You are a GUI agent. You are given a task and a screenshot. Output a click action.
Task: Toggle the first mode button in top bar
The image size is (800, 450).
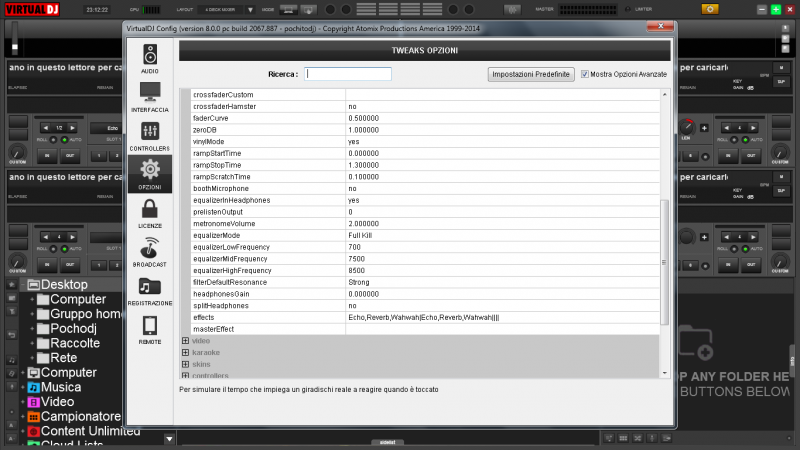pyautogui.click(x=288, y=9)
